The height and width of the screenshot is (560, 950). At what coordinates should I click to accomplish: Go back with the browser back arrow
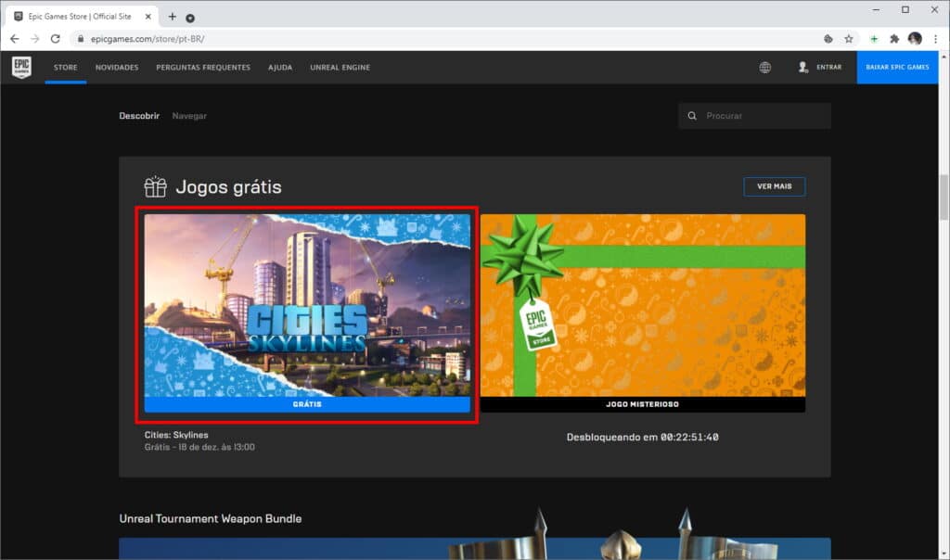click(15, 39)
